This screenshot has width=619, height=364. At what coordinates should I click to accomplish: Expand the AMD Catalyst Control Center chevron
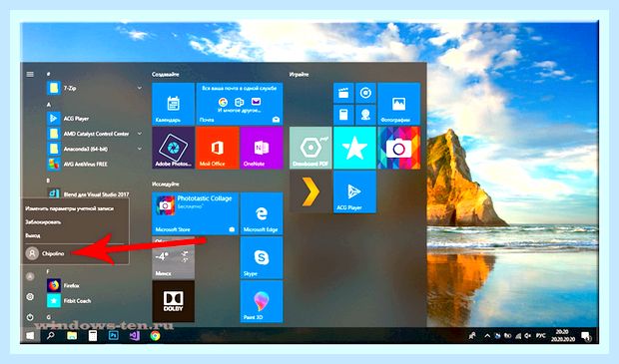pos(140,134)
